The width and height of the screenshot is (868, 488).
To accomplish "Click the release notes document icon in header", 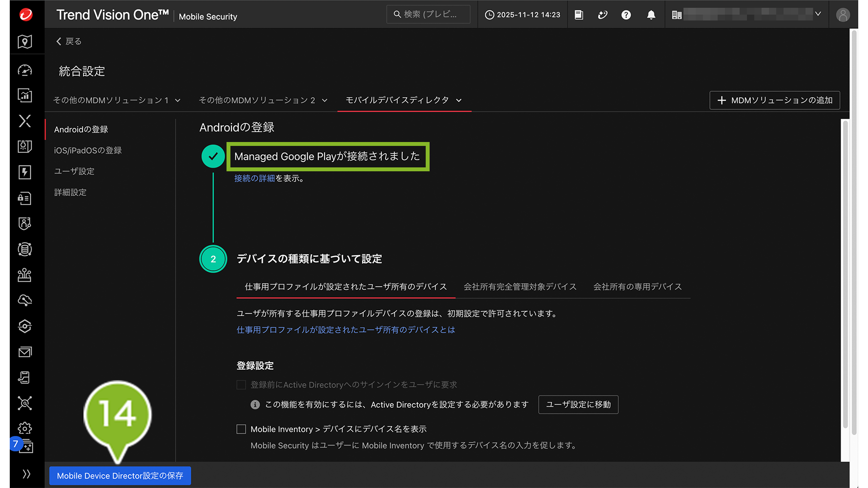I will [579, 15].
